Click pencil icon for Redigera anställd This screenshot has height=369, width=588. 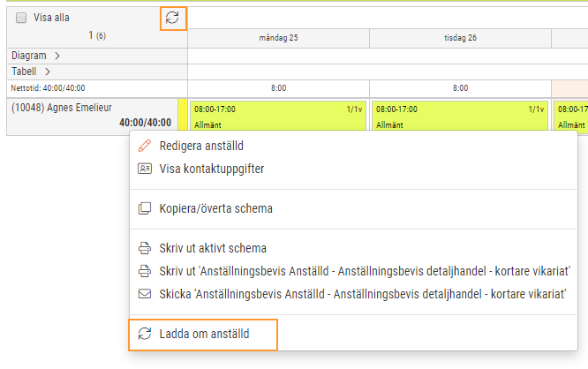[145, 146]
